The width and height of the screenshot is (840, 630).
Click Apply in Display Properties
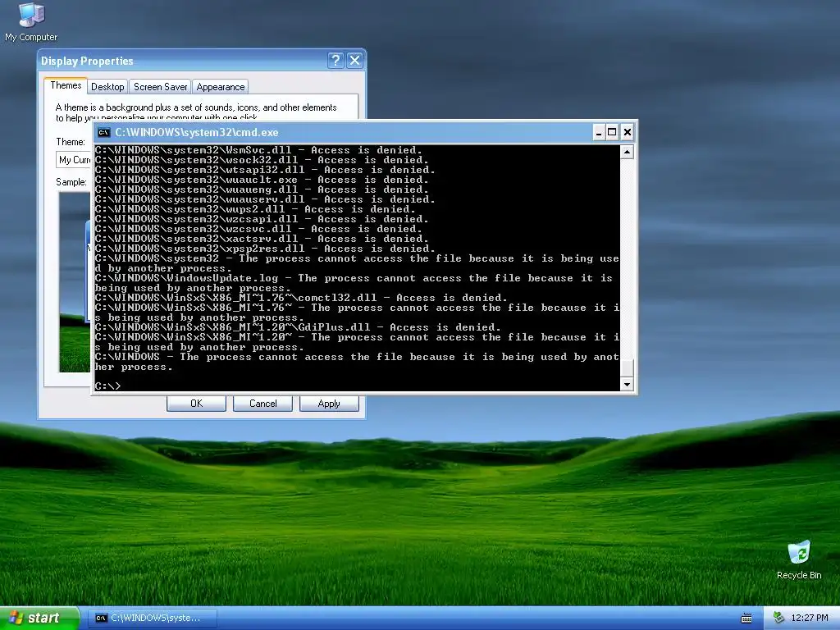pos(329,404)
